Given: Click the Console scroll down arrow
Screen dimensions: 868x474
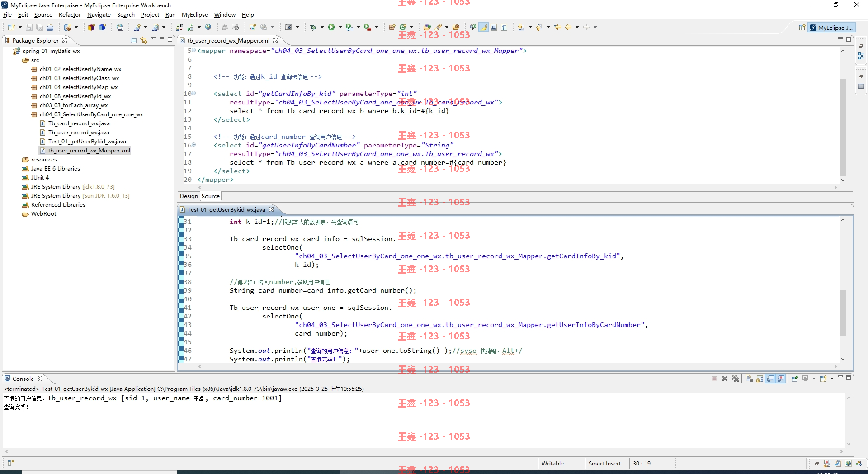Looking at the screenshot, I should click(849, 444).
